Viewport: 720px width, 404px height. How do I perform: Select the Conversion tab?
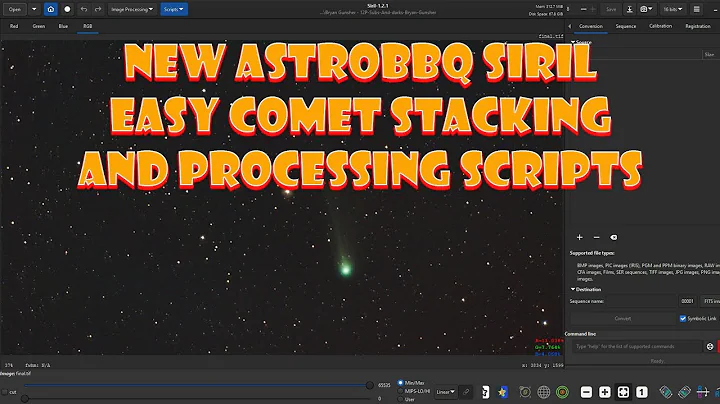click(591, 26)
